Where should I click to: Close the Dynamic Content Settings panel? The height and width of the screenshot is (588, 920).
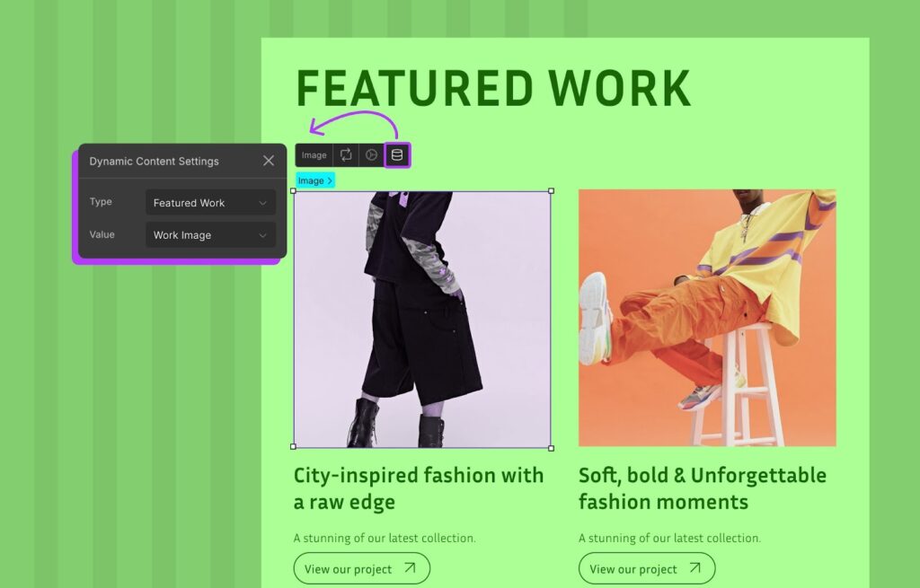click(269, 162)
